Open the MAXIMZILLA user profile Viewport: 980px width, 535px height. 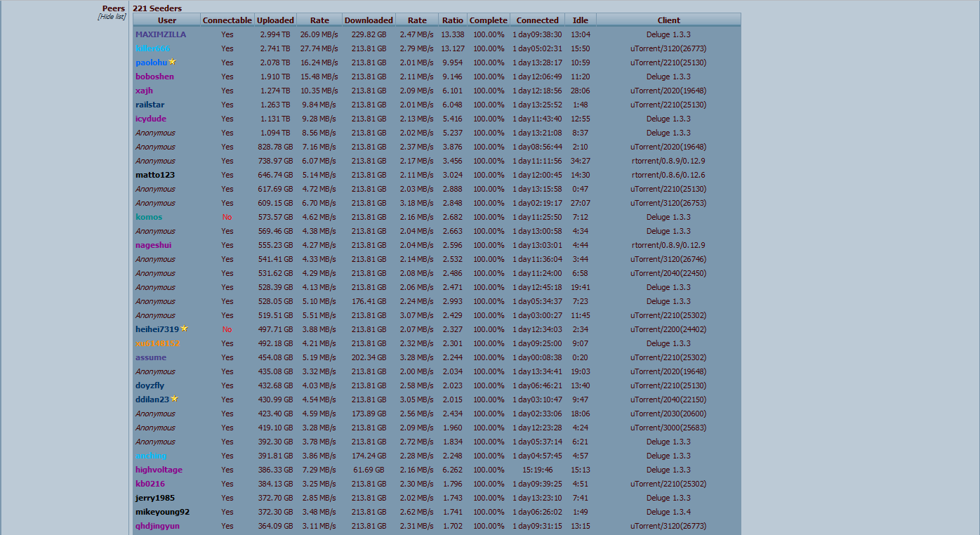pos(161,34)
